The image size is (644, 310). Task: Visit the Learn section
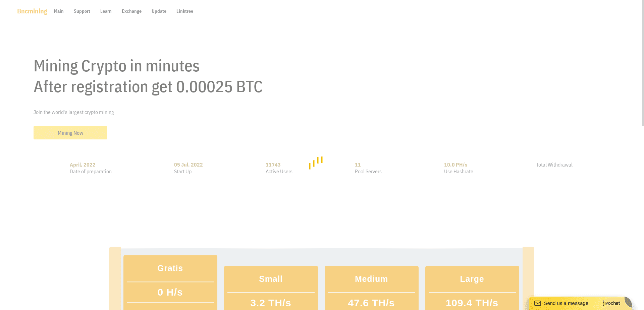click(106, 11)
